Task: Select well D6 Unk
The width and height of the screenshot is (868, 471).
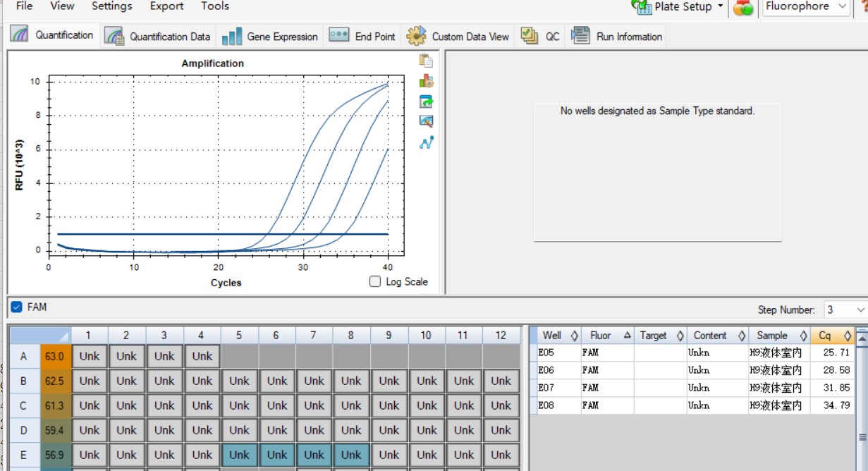Action: click(276, 430)
